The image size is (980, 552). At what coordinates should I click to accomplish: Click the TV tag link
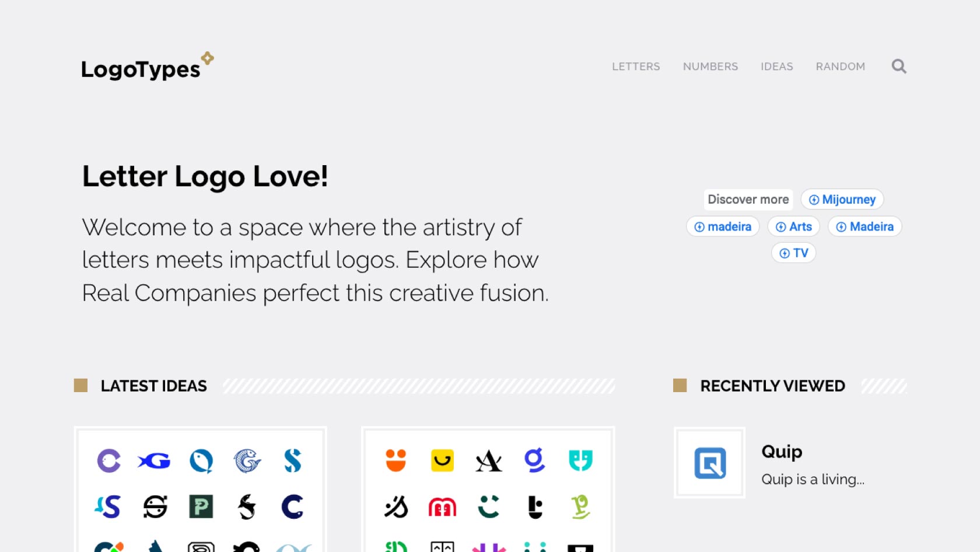[x=793, y=253]
